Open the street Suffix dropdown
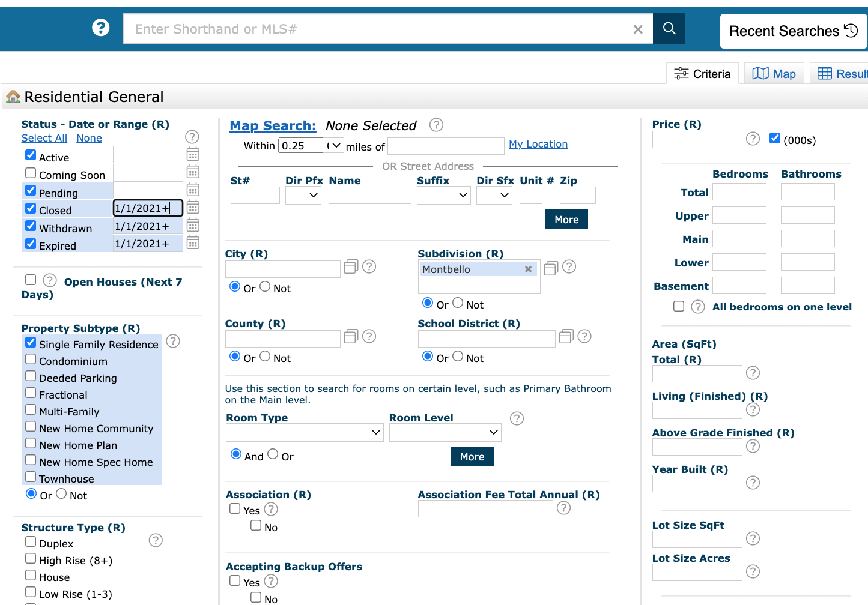 [443, 195]
